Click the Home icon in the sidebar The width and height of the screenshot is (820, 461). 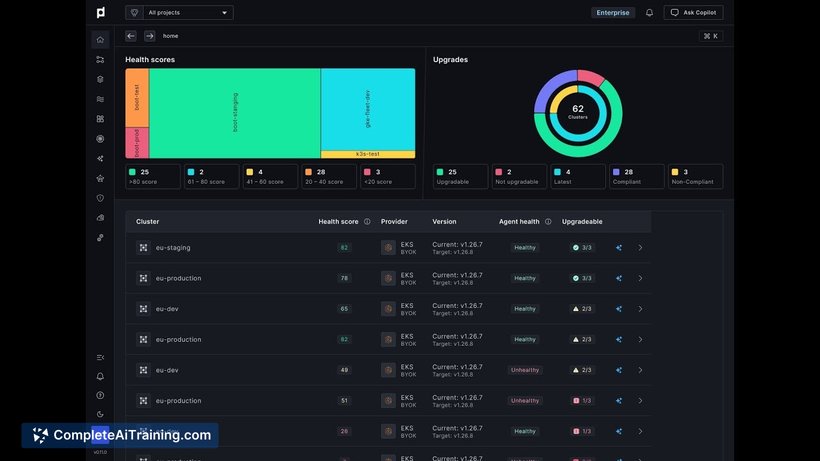tap(100, 40)
